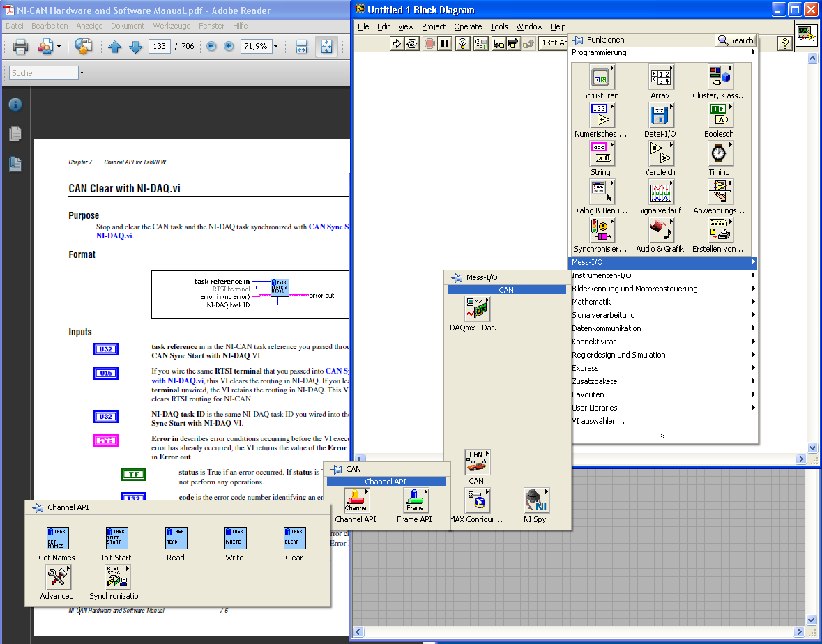Open the Advanced Channel API subpalette

pyautogui.click(x=58, y=577)
